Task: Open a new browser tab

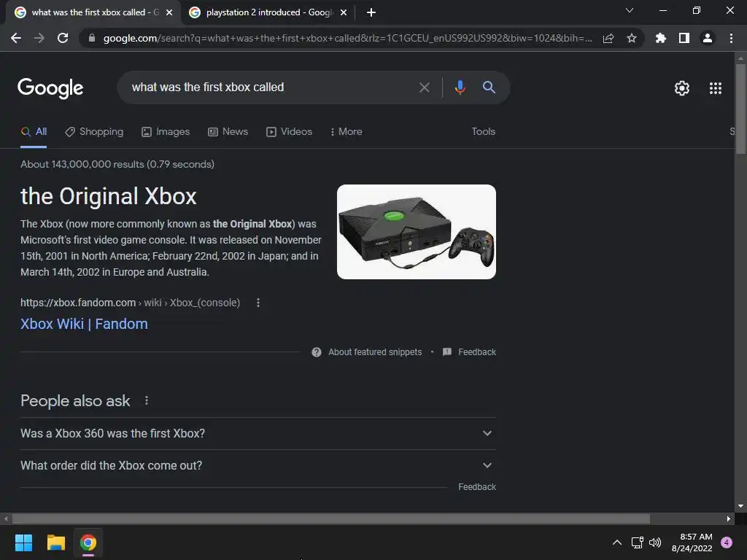Action: click(371, 12)
